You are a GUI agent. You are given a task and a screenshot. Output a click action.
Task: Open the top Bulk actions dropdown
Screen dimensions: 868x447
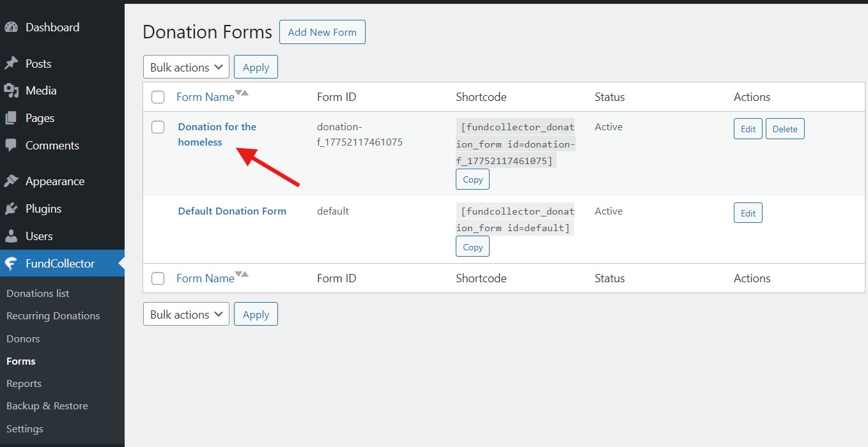[x=186, y=66]
